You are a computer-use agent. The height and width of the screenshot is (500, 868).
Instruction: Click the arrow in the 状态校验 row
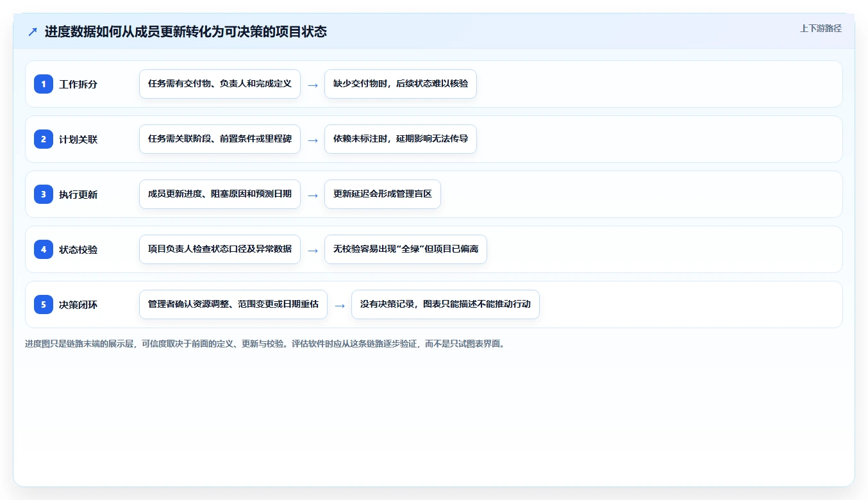tap(313, 250)
